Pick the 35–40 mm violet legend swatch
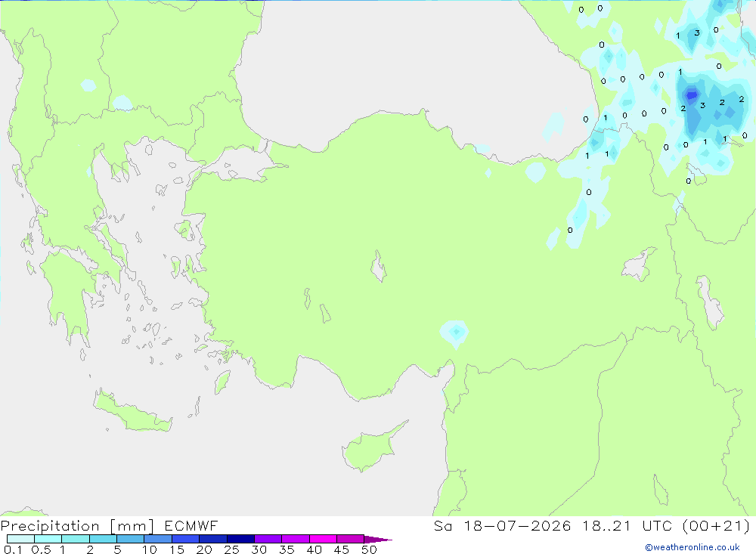 (x=296, y=539)
